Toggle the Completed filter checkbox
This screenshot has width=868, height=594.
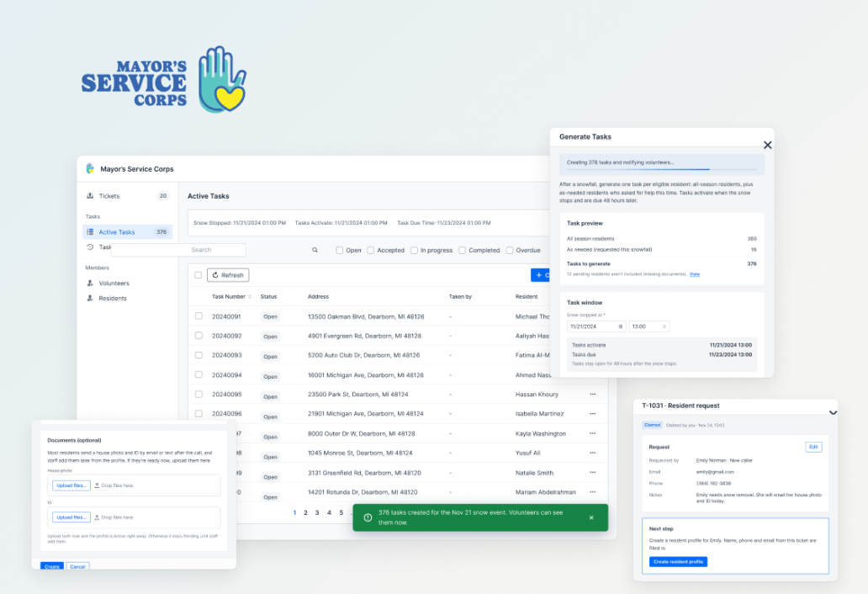pos(462,250)
